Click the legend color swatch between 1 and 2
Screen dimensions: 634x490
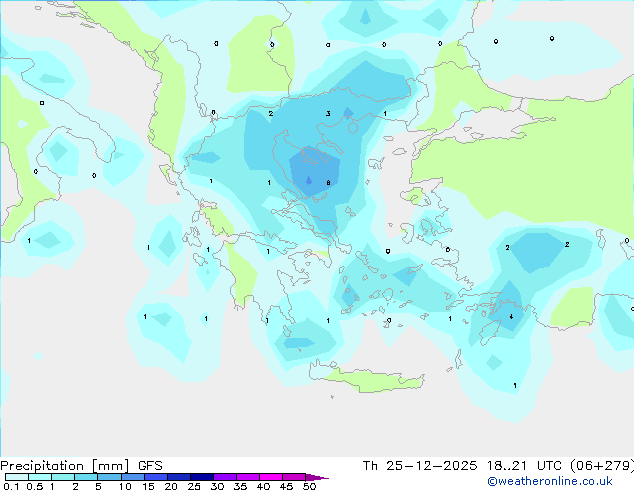pos(63,477)
